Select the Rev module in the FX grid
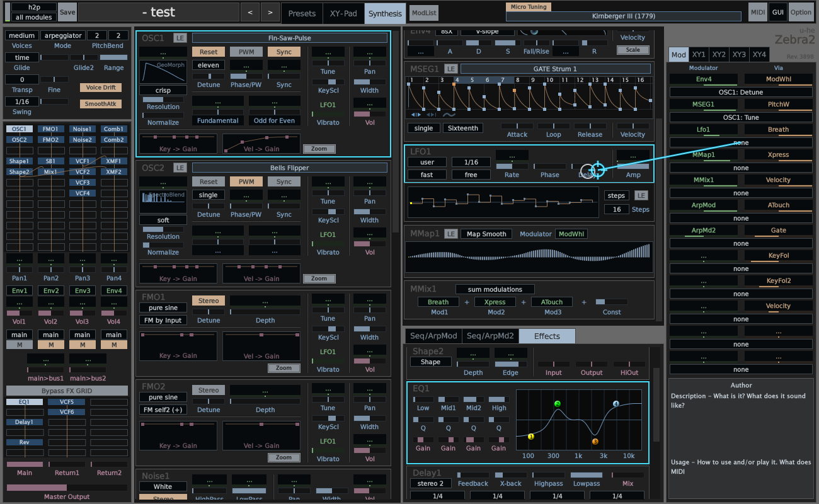The width and height of the screenshot is (819, 504). click(25, 442)
